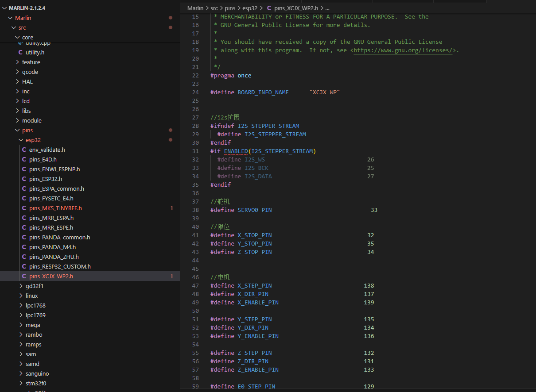This screenshot has width=536, height=392.
Task: Click line number 24 in the gutter
Action: (195, 92)
